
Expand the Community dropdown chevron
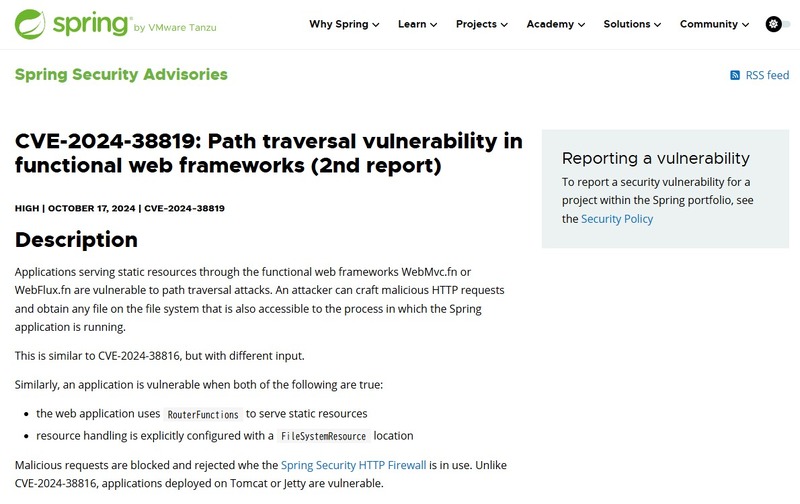tap(746, 25)
